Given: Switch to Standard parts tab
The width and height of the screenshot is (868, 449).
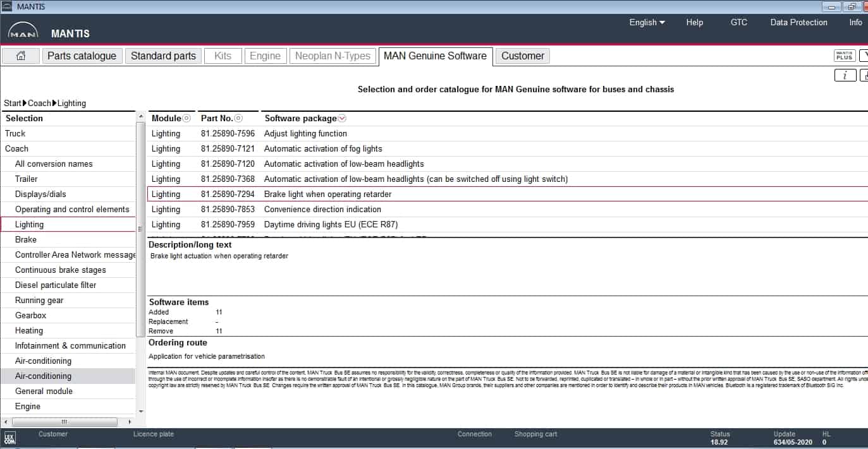Looking at the screenshot, I should coord(164,56).
